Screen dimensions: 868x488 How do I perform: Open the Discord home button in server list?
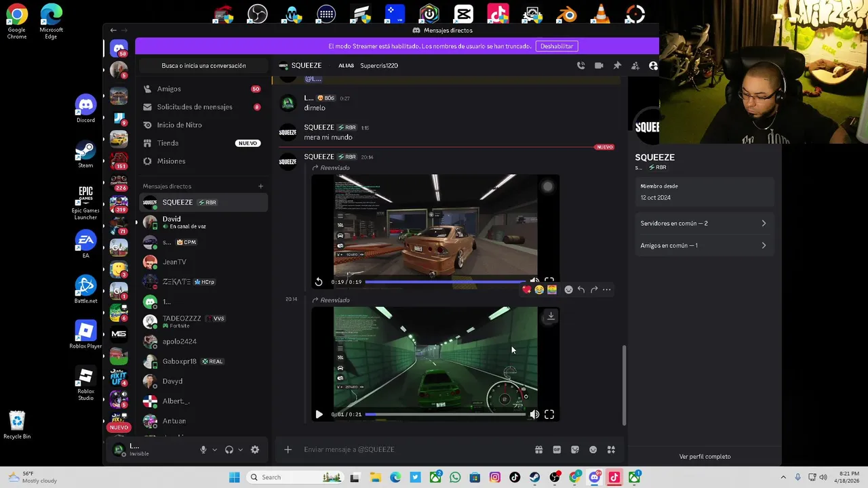[x=119, y=47]
